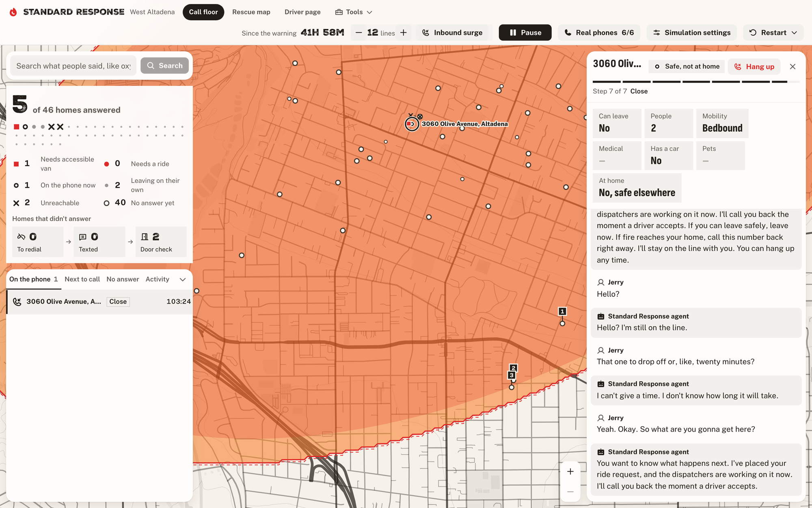Trigger the Inbound surge button
Screen dimensions: 812x508
(x=453, y=33)
